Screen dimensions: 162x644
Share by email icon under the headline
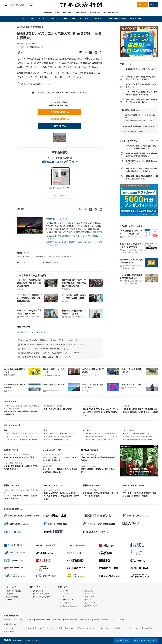[x=81, y=53]
